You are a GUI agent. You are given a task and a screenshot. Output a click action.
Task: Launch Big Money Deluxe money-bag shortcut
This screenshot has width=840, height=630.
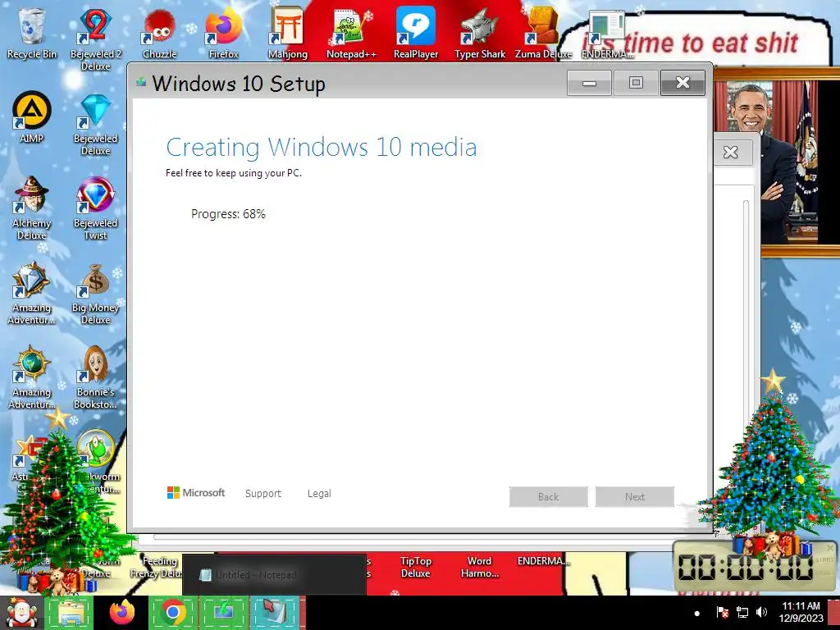(95, 293)
